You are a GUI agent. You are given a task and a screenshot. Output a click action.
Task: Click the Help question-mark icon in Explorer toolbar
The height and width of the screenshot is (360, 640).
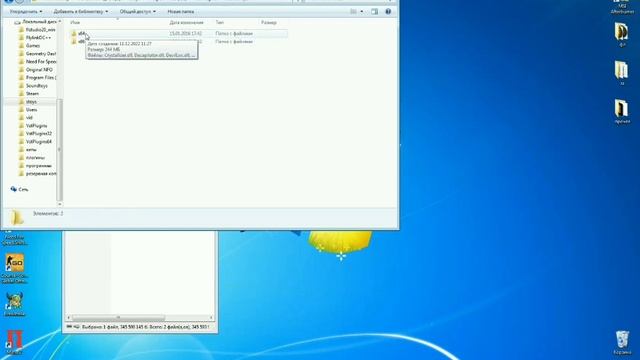[x=388, y=11]
